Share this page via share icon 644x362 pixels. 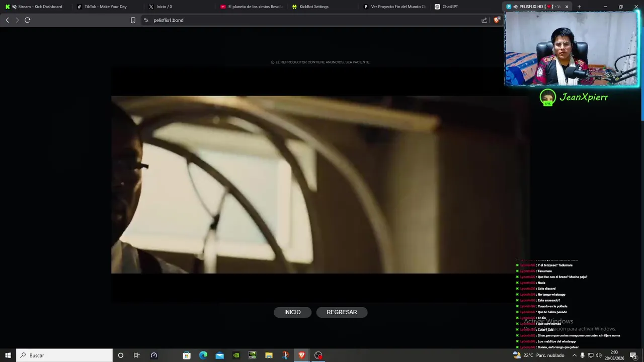pos(484,20)
